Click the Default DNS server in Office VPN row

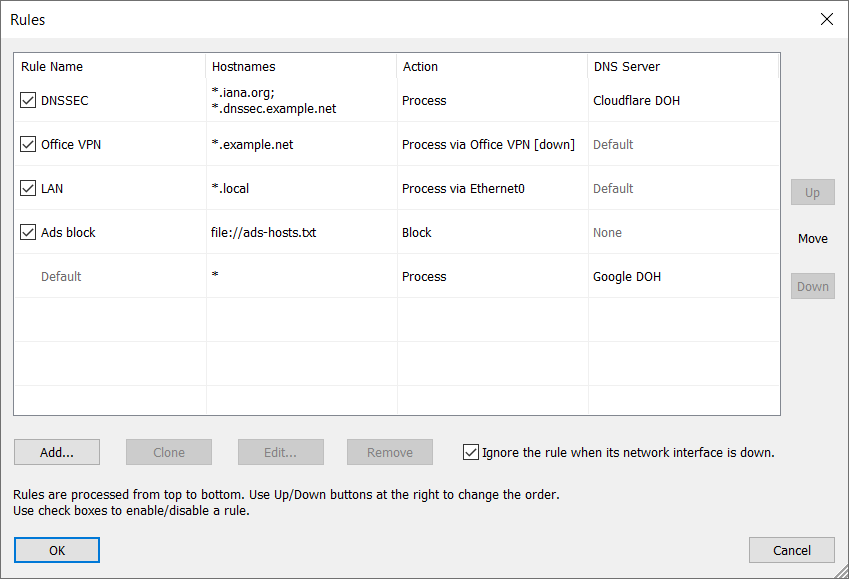pos(613,145)
